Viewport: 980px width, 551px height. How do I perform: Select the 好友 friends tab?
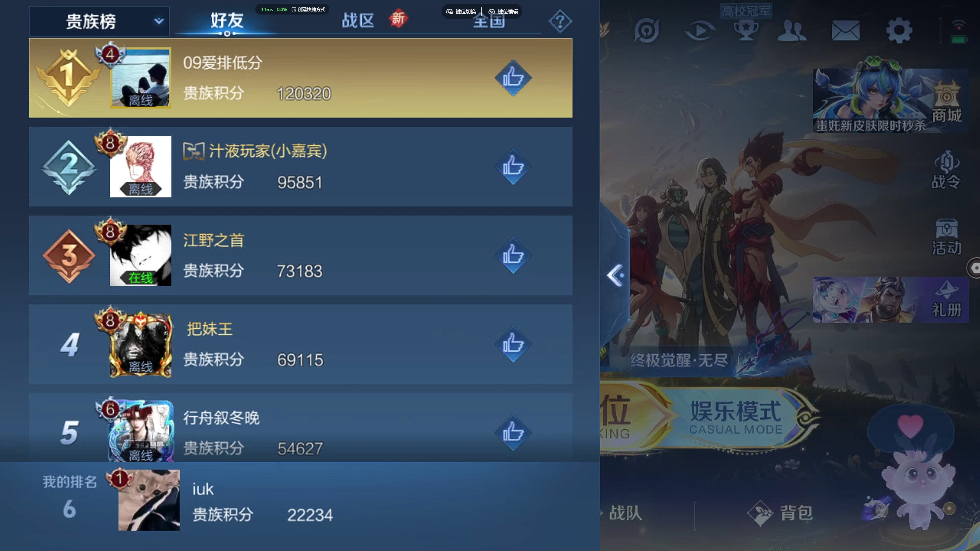coord(227,21)
